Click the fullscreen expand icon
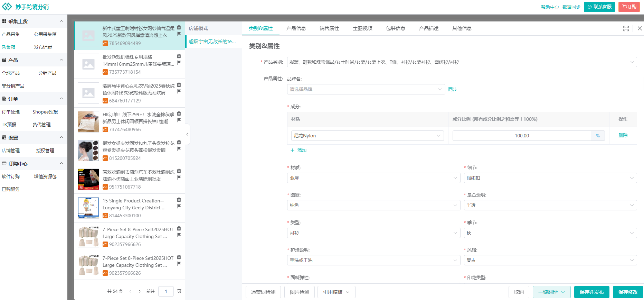This screenshot has height=300, width=644. pyautogui.click(x=626, y=28)
